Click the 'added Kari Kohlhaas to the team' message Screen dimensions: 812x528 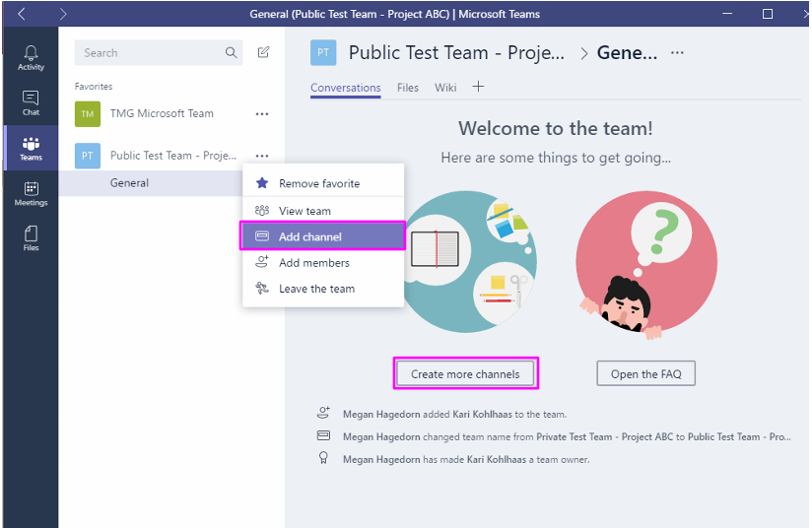[454, 414]
